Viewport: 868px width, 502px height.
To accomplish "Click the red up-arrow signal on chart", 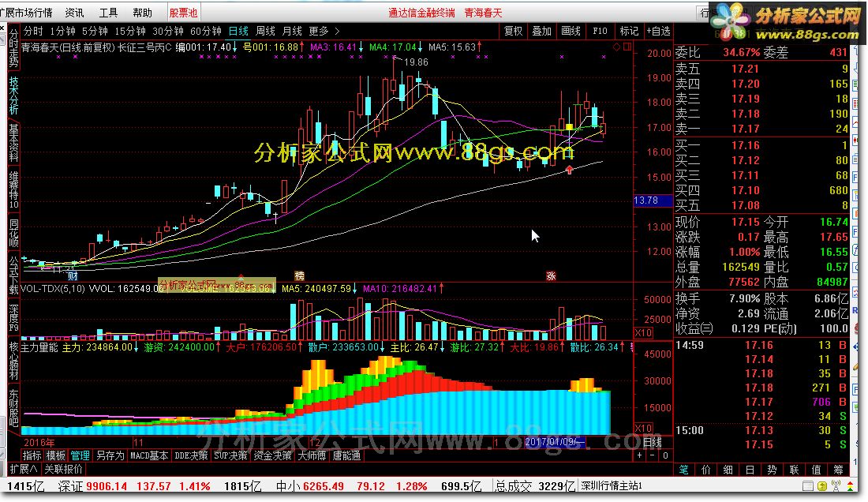I will [569, 170].
